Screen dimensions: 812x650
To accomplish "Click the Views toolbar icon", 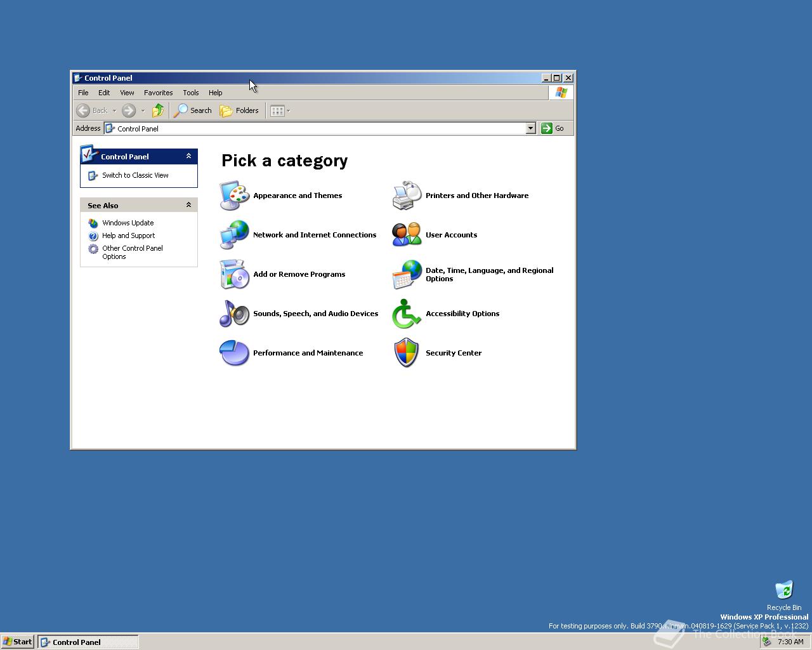I will tap(277, 110).
